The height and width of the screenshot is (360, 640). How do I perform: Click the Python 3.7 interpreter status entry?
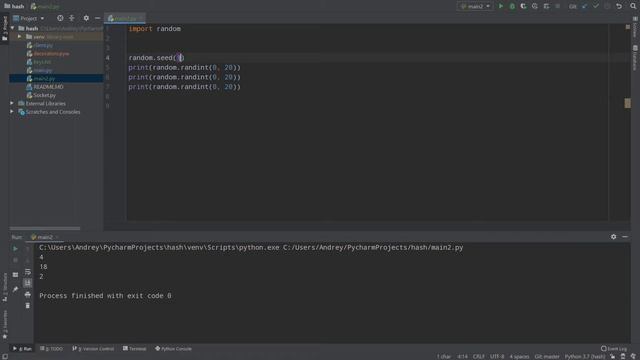[585, 356]
